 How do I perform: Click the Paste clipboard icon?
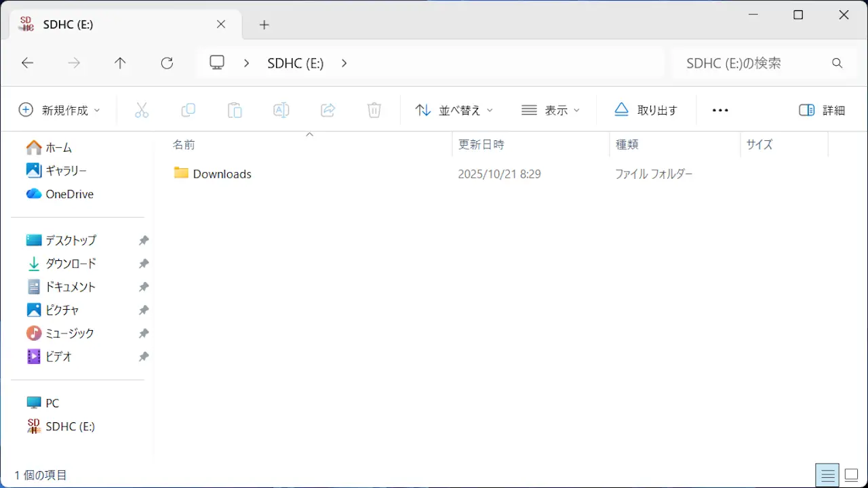pyautogui.click(x=235, y=110)
